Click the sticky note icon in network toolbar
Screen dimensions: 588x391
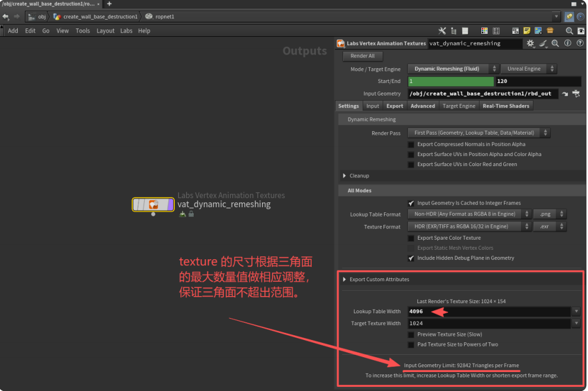[526, 31]
